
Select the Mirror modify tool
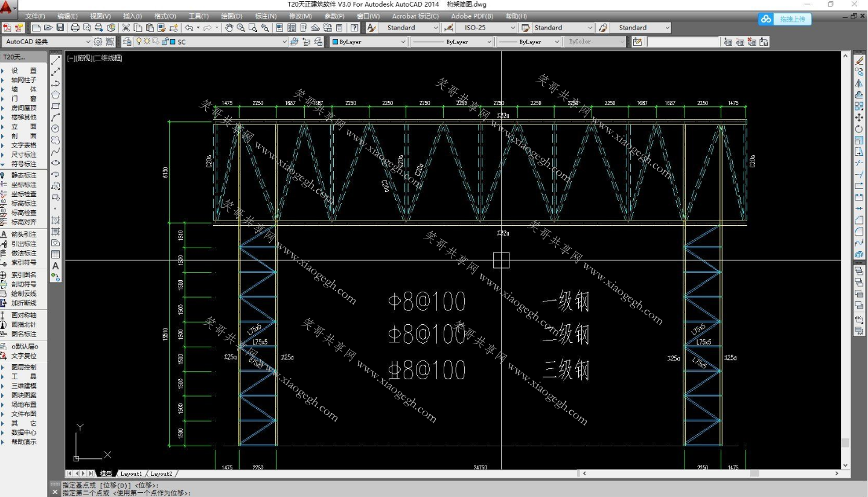860,83
